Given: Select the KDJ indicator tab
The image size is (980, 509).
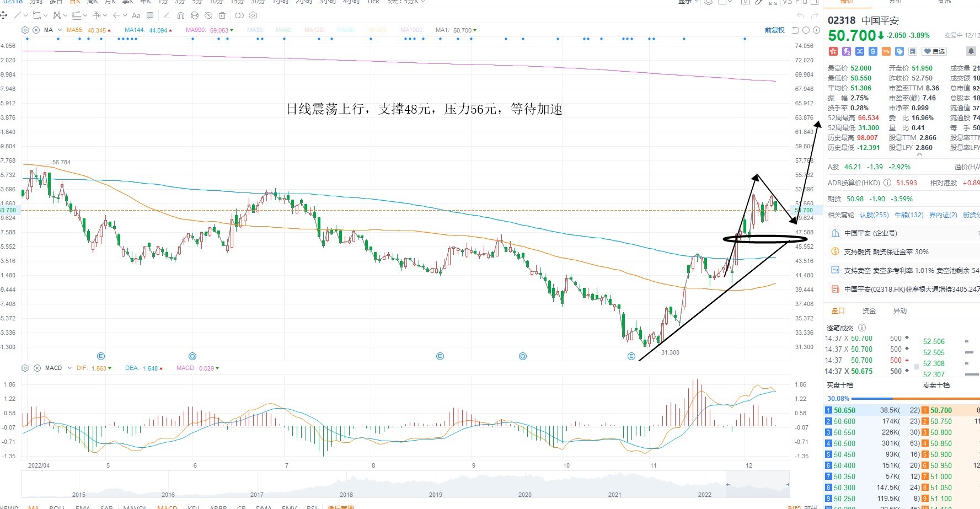Looking at the screenshot, I should (194, 507).
